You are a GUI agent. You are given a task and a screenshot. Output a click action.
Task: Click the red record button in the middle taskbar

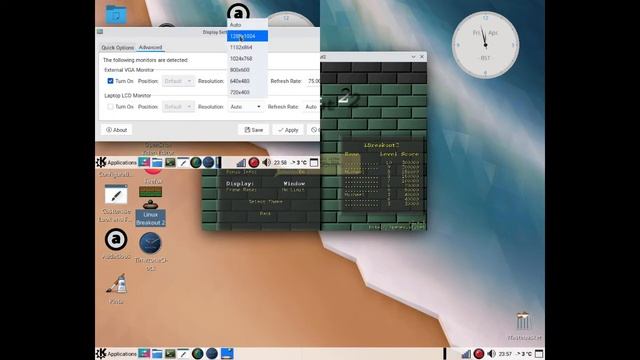[253, 162]
